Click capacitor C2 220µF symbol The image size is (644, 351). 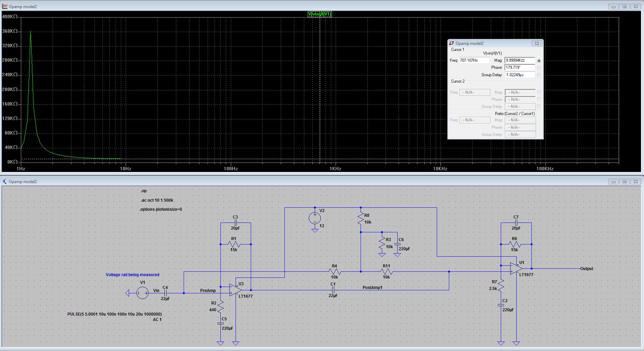(x=501, y=305)
